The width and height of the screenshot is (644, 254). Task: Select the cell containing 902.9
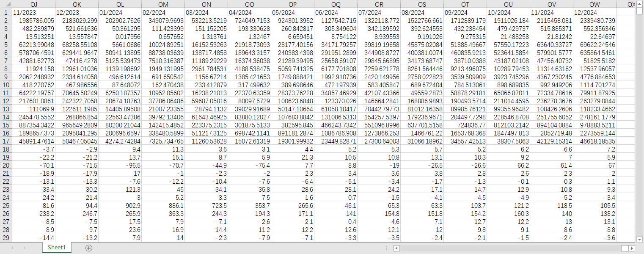tap(120, 205)
